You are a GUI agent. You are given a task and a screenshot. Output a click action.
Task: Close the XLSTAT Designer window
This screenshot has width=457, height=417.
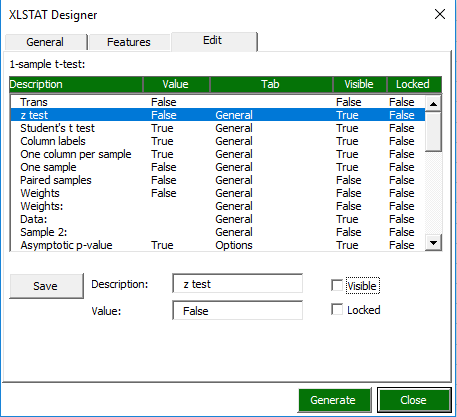point(440,14)
